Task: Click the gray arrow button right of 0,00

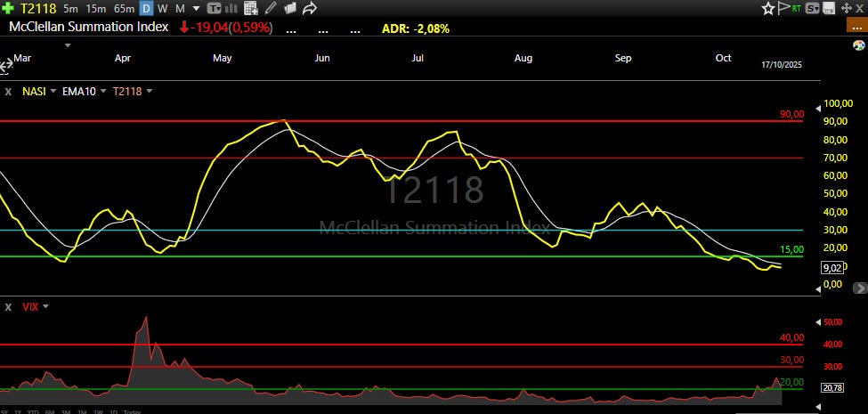Action: [860, 288]
